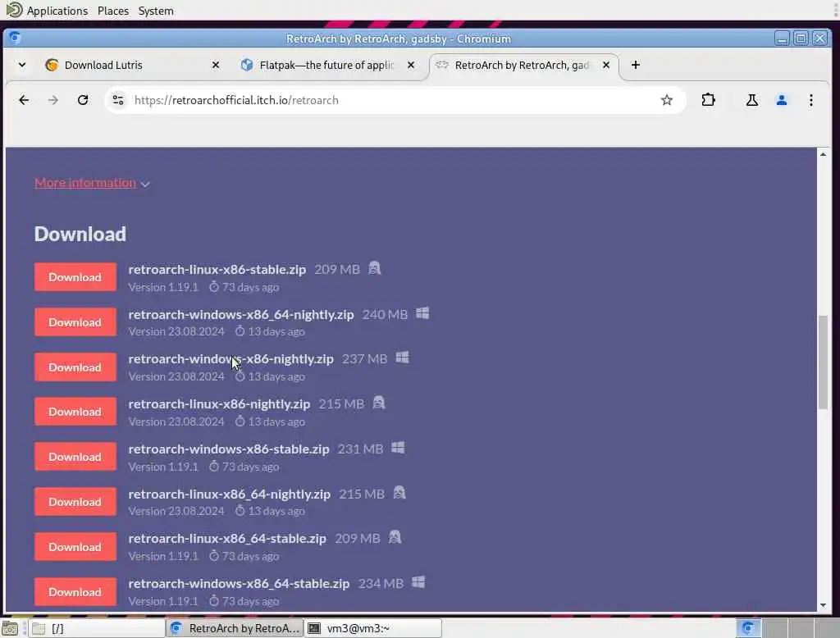Viewport: 840px width, 638px height.
Task: Click the show desktop icon in taskbar
Action: (10, 628)
